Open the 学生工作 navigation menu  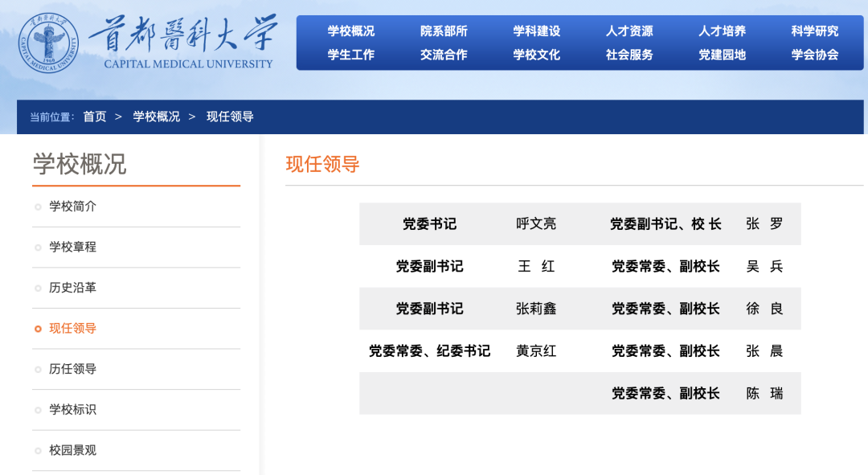point(351,55)
